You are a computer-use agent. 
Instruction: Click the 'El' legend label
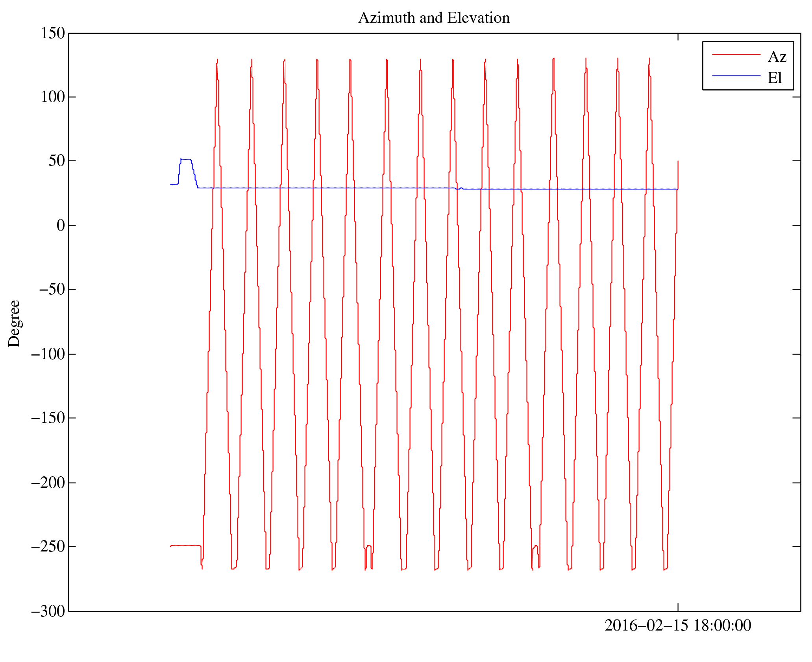pyautogui.click(x=774, y=78)
